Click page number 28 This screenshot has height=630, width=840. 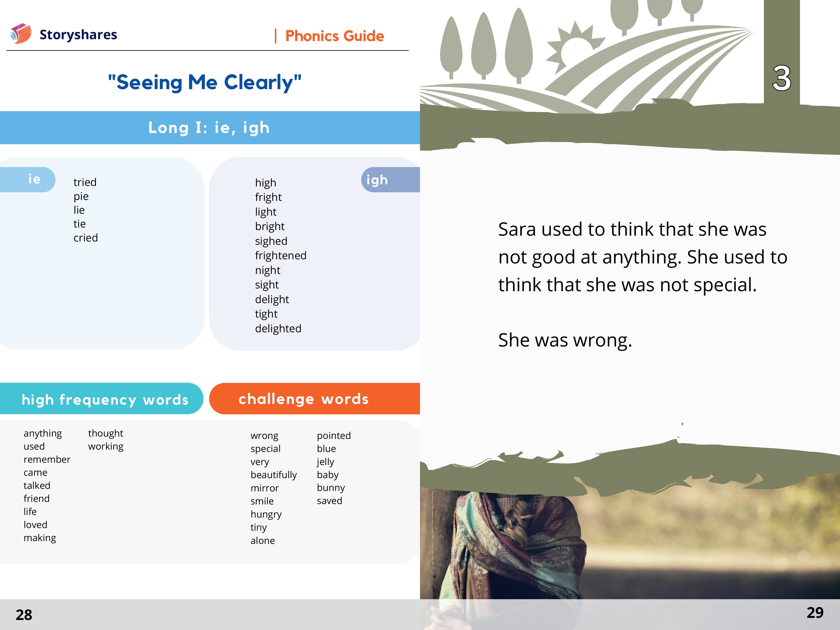click(24, 615)
